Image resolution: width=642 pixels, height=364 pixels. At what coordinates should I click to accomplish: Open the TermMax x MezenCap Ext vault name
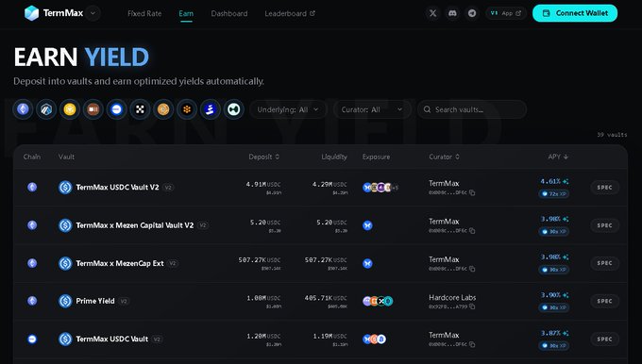[x=120, y=263]
